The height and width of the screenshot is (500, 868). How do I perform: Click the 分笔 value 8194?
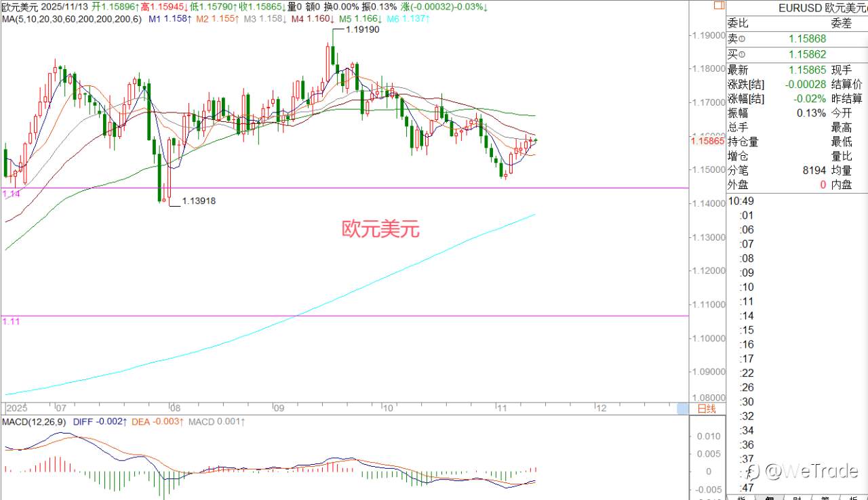point(815,170)
